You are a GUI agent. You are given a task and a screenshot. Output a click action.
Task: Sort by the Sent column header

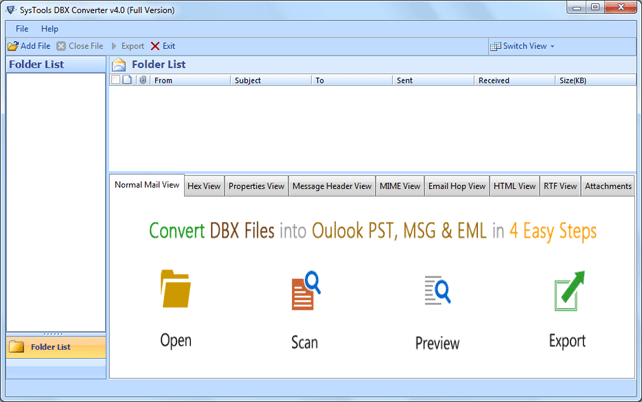point(433,80)
